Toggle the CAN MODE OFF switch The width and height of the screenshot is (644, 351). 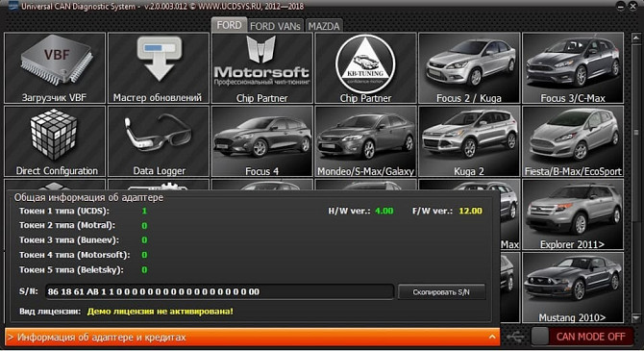pos(580,337)
